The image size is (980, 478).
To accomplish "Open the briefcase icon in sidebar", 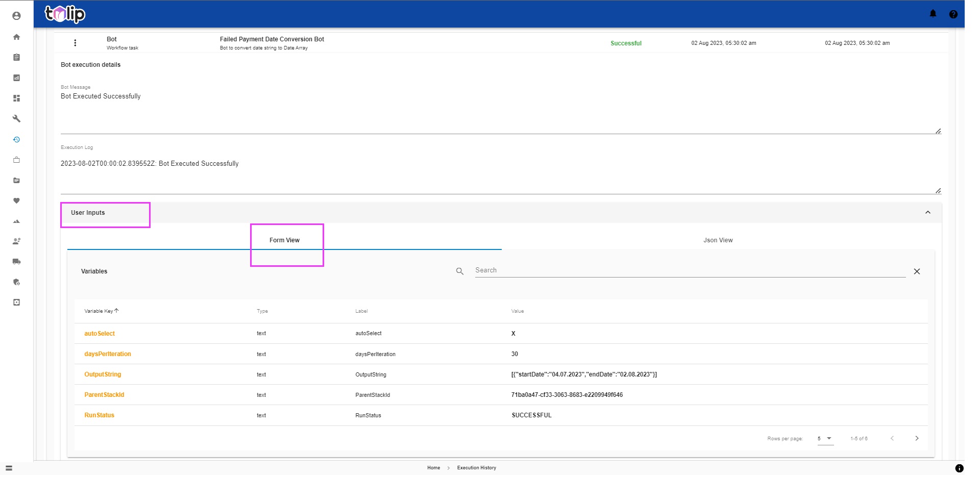I will point(16,160).
